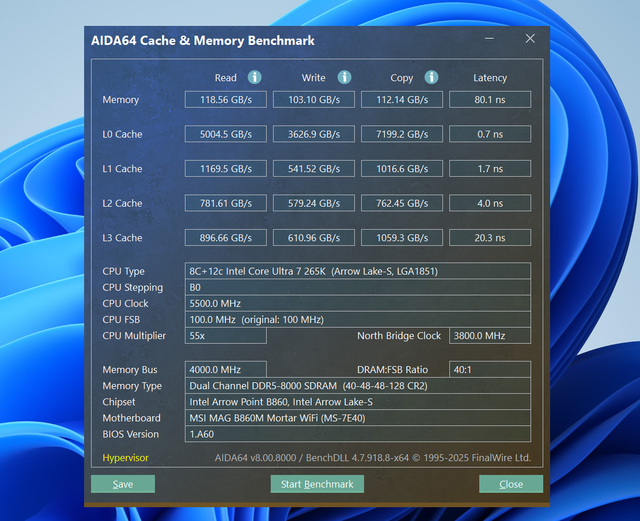Click the Memory Write 103.10 GB/s value
640x521 pixels.
(313, 100)
